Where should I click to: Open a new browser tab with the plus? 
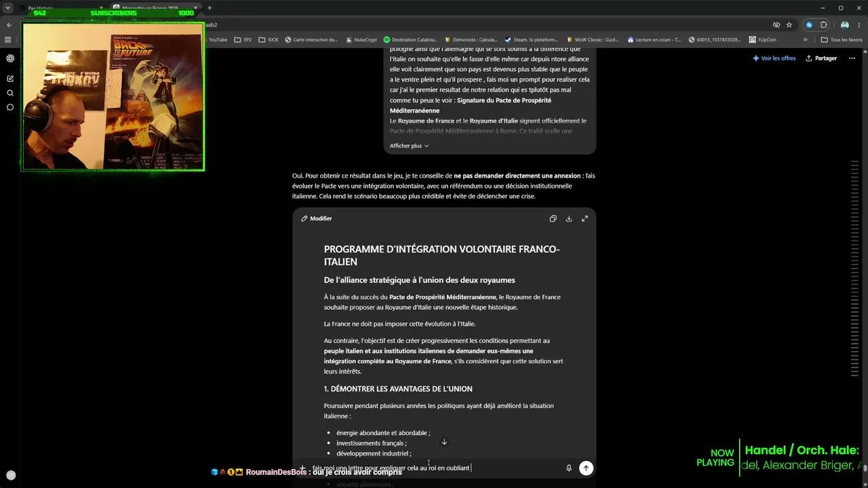coord(210,8)
